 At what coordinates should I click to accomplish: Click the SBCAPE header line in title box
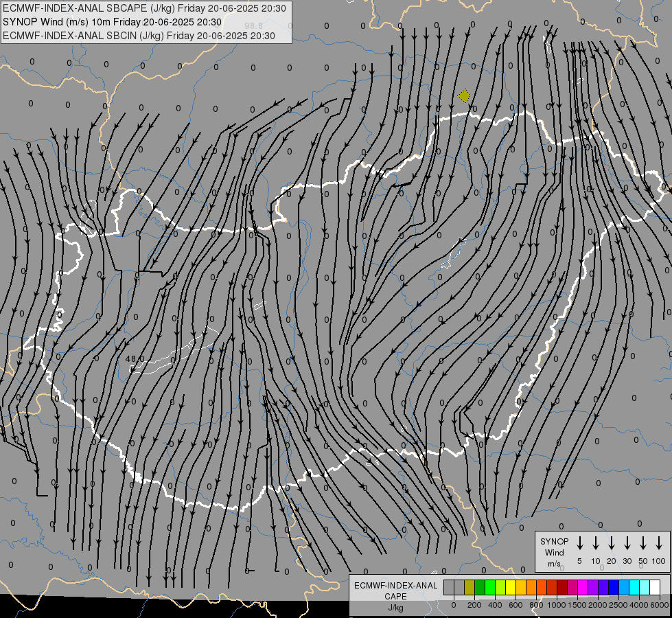point(144,8)
